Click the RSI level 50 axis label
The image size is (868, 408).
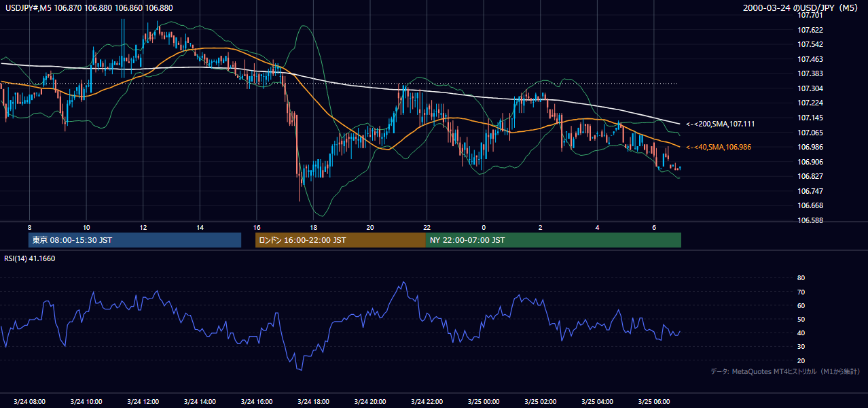[801, 319]
